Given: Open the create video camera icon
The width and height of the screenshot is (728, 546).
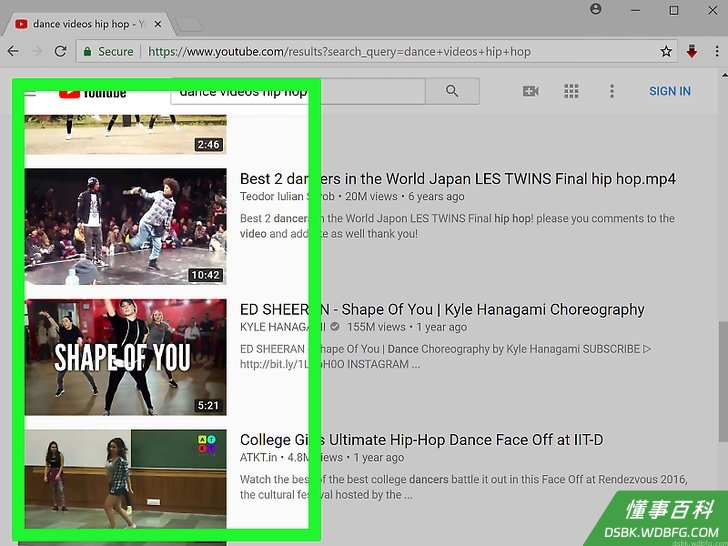Looking at the screenshot, I should tap(531, 91).
